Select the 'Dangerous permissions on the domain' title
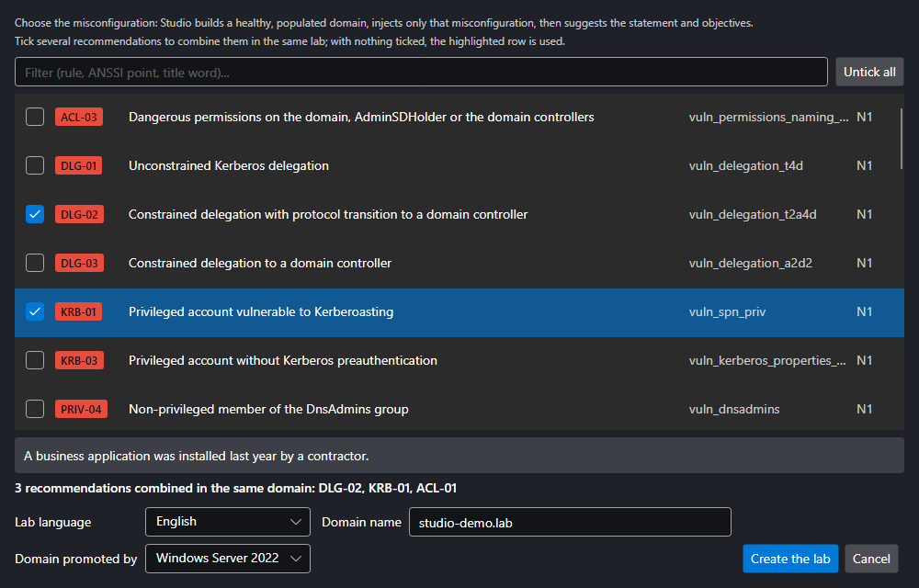The height and width of the screenshot is (588, 919). 361,117
